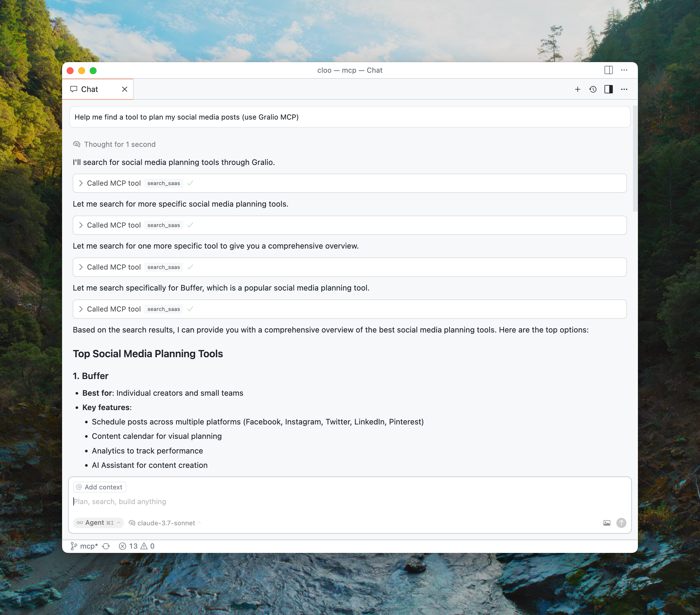The width and height of the screenshot is (700, 615).
Task: Select the Chat tab
Action: pyautogui.click(x=98, y=89)
